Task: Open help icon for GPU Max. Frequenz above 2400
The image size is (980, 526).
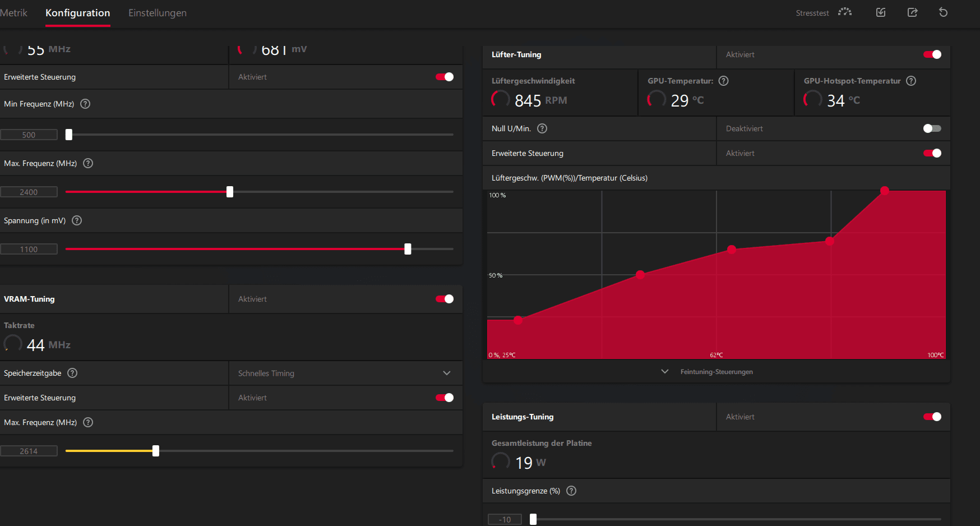Action: coord(88,163)
